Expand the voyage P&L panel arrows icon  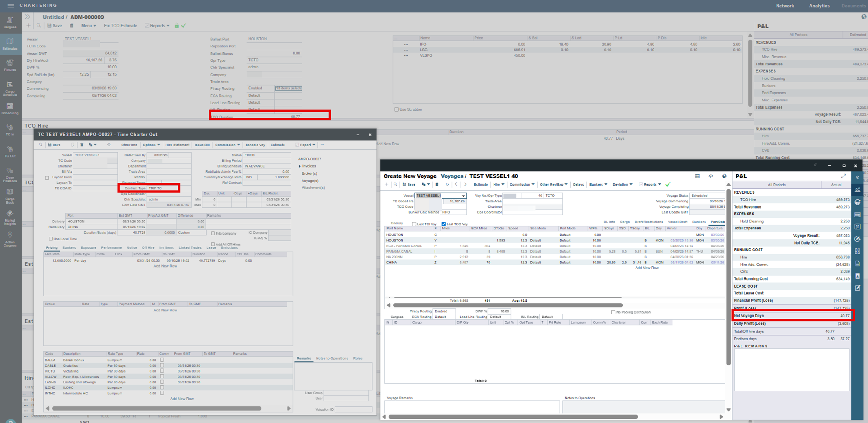(x=844, y=176)
